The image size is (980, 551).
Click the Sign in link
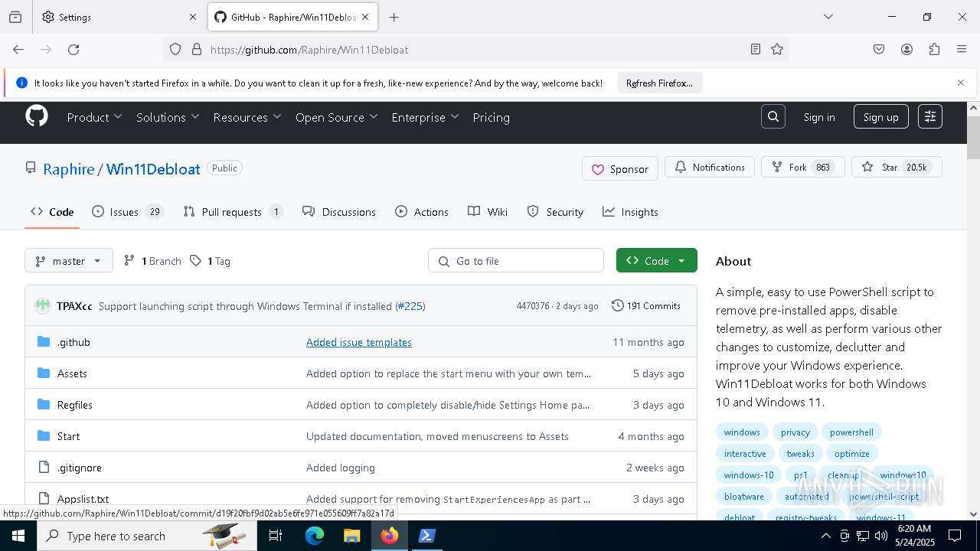point(819,117)
